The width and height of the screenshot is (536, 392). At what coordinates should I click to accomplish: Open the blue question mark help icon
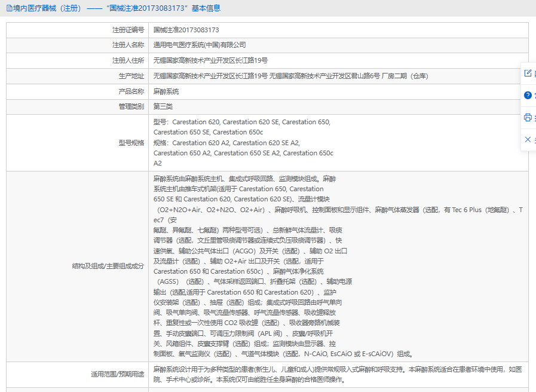tap(528, 95)
